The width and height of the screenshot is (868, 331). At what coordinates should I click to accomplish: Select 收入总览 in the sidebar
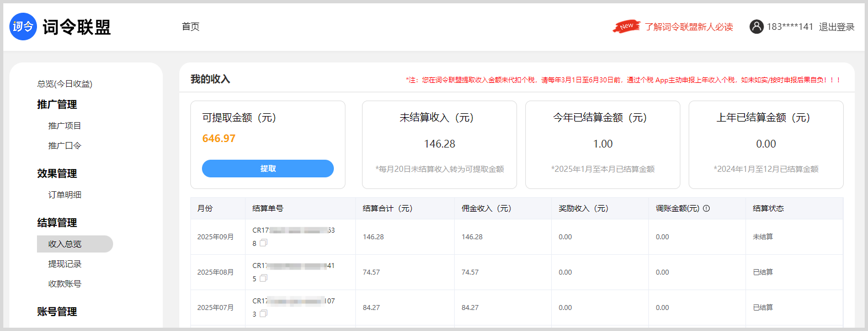tap(65, 244)
